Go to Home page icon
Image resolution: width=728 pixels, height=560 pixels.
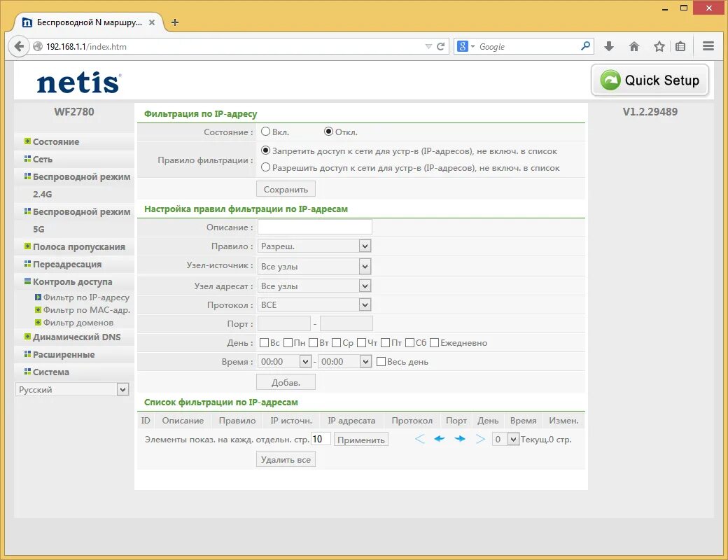[633, 46]
